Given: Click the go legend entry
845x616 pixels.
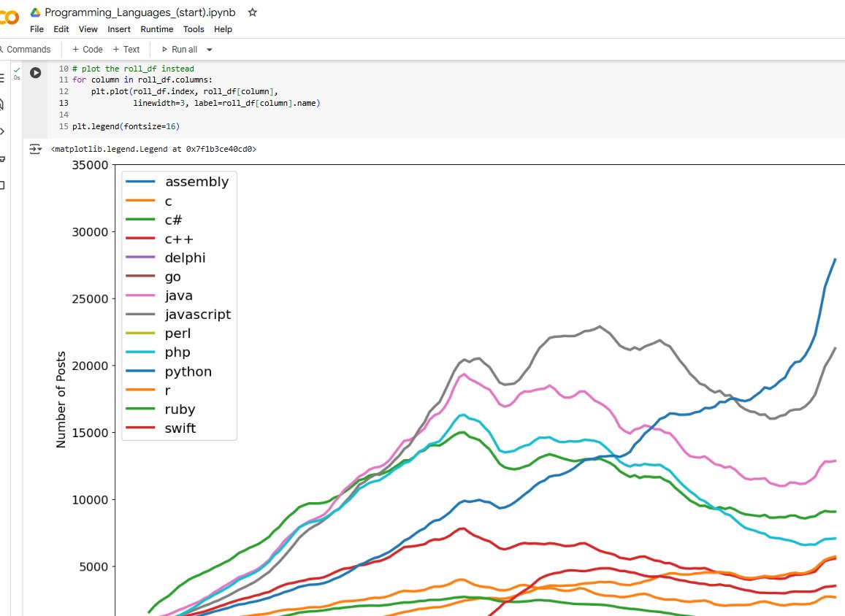Looking at the screenshot, I should (153, 277).
